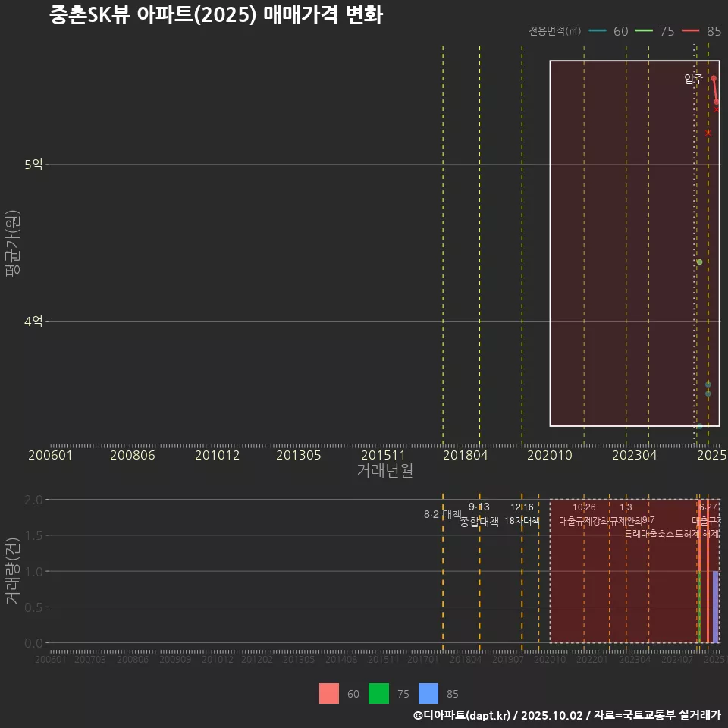Click the 10·26 대출규제강화 annotation

tap(584, 514)
